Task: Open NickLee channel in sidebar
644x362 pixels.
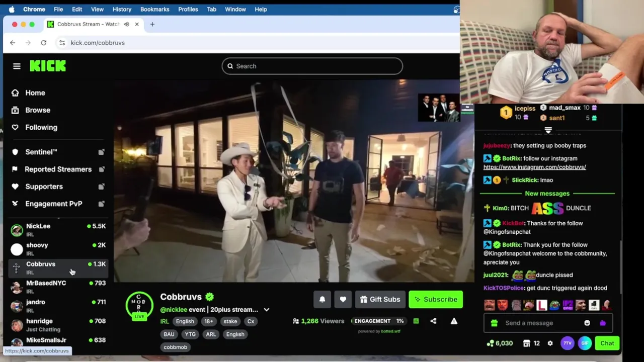Action: 58,230
